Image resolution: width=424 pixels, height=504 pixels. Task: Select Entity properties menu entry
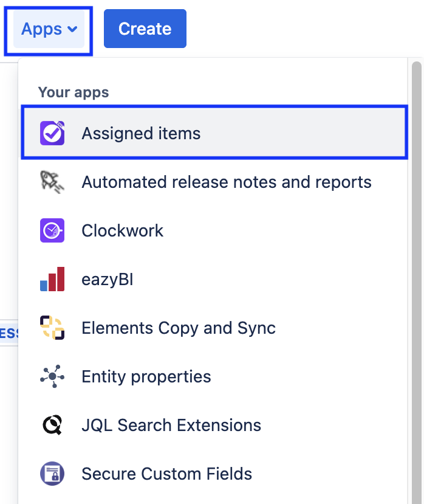214,376
